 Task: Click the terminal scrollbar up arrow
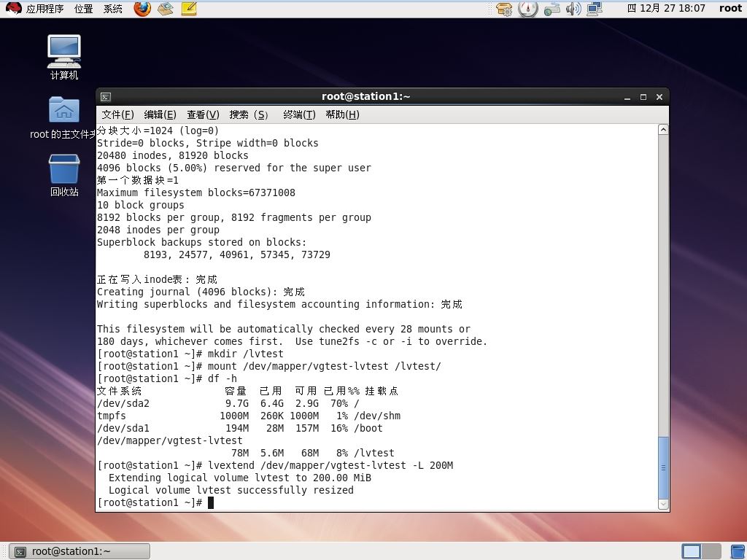(x=663, y=130)
